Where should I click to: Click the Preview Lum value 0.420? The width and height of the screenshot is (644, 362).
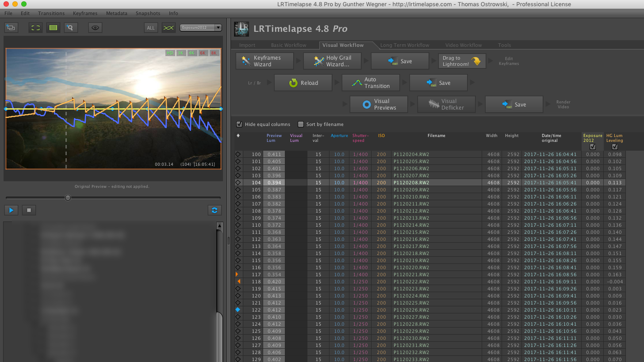274,282
